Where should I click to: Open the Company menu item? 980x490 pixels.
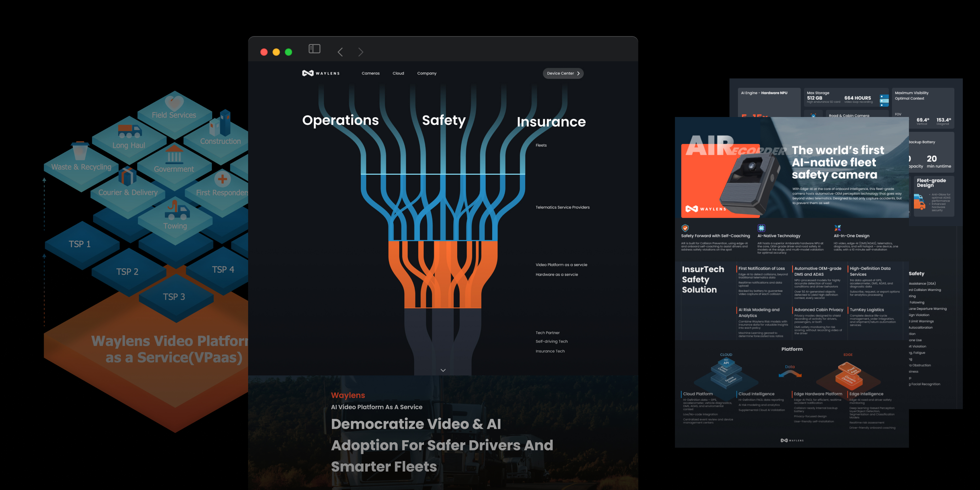coord(426,73)
